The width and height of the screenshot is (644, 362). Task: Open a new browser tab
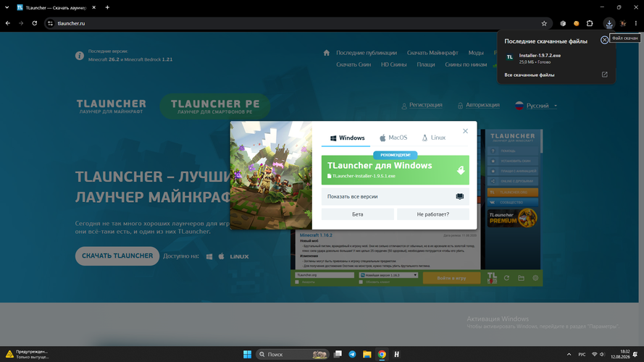tap(107, 7)
